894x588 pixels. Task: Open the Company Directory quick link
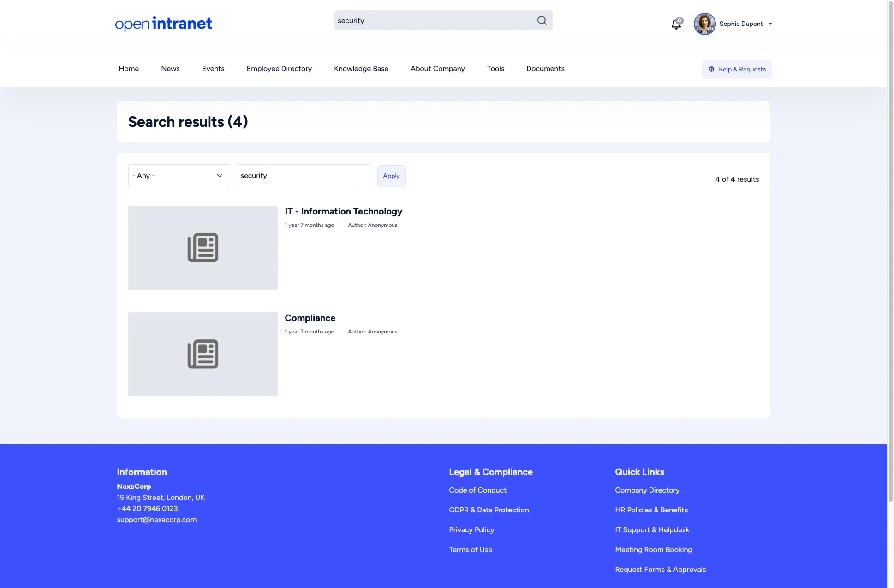click(647, 490)
